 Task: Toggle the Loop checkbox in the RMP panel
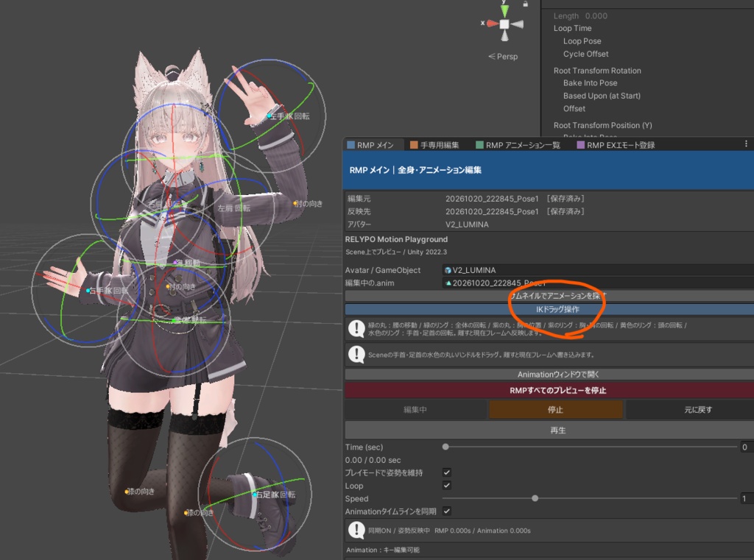pos(447,486)
